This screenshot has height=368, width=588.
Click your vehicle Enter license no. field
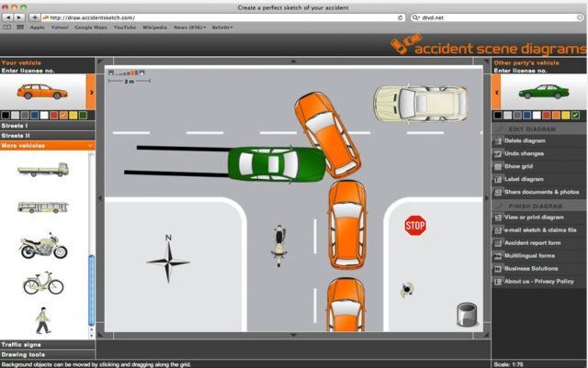coord(28,71)
